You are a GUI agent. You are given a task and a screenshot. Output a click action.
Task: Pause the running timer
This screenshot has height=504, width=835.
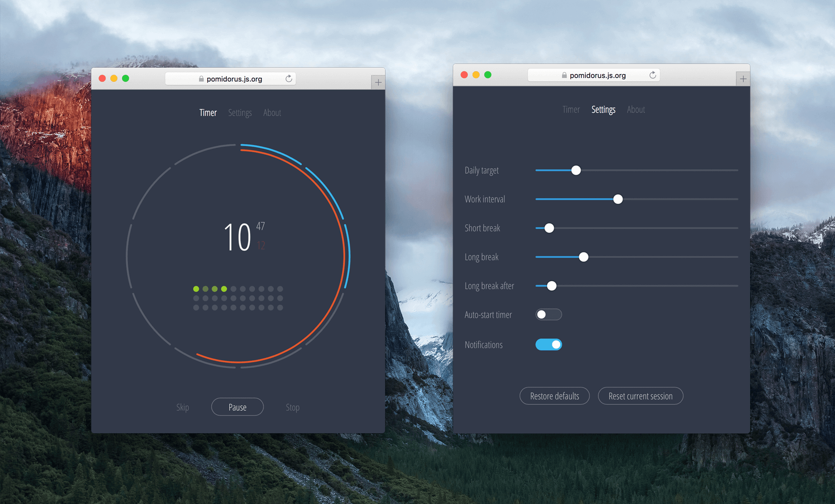[237, 407]
